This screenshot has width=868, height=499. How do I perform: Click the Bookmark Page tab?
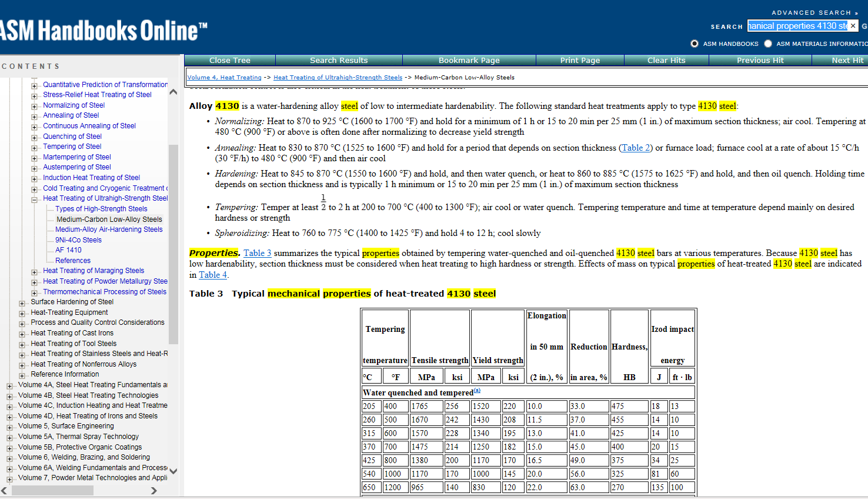tap(469, 60)
